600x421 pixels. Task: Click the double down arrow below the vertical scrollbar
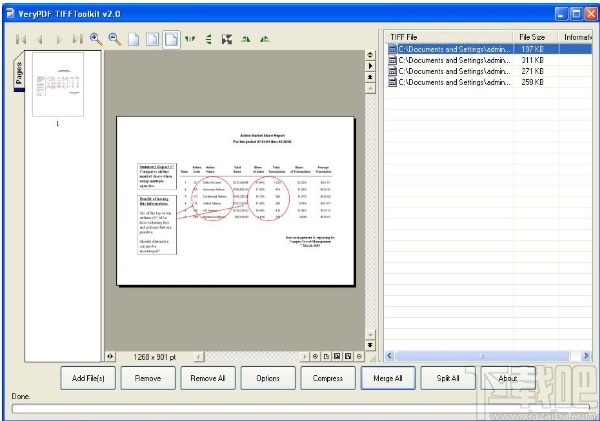click(x=370, y=345)
